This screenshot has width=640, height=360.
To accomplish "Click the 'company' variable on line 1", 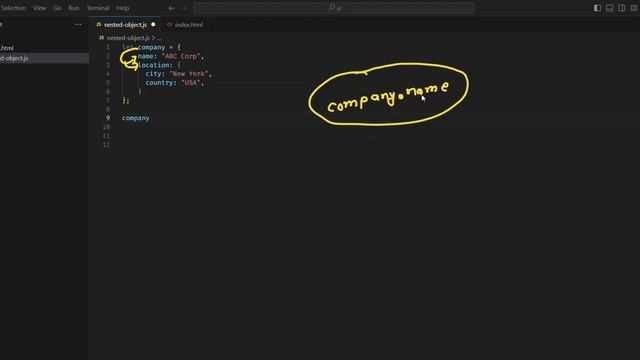I will pos(151,47).
